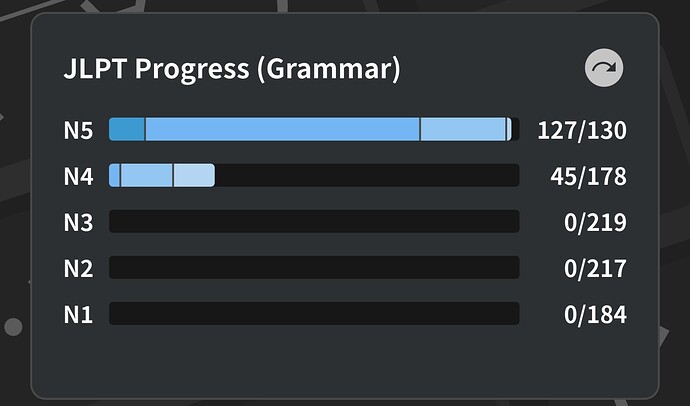Click the N1 level label

[78, 314]
